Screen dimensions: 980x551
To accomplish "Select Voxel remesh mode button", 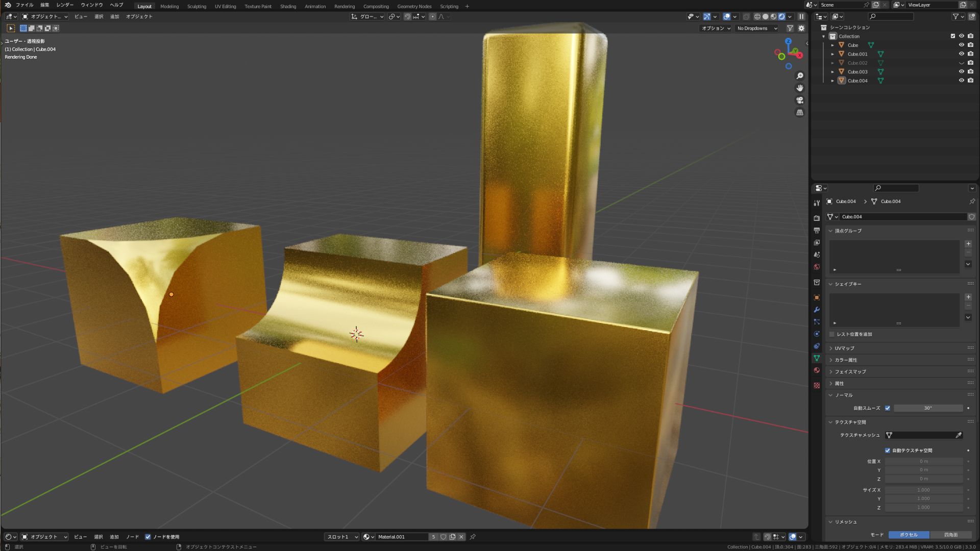I will (x=909, y=535).
